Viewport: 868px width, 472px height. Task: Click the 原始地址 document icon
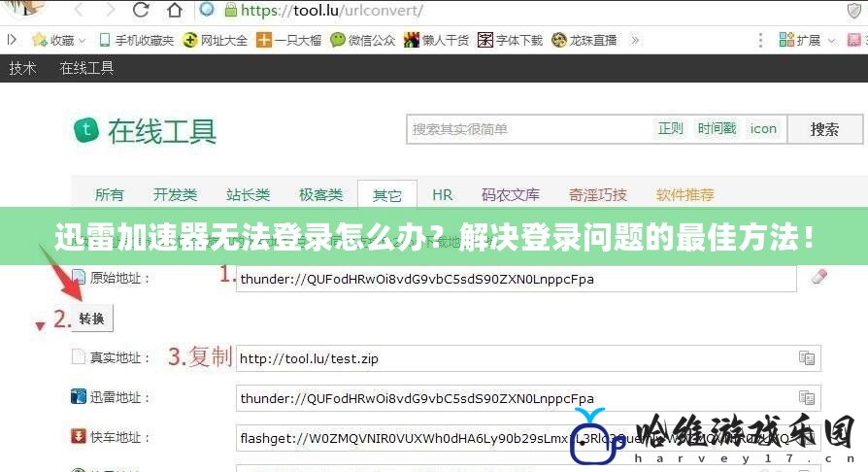[x=79, y=277]
